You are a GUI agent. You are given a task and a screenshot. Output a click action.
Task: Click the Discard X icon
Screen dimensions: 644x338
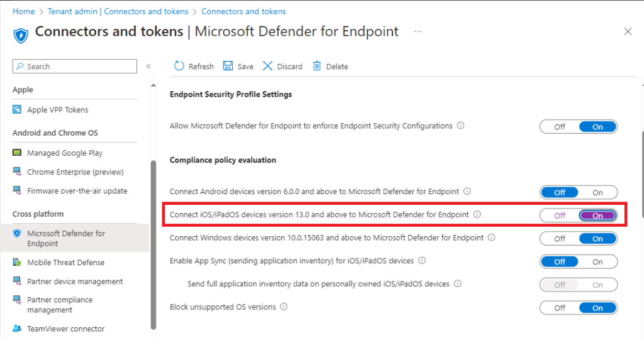tap(268, 66)
